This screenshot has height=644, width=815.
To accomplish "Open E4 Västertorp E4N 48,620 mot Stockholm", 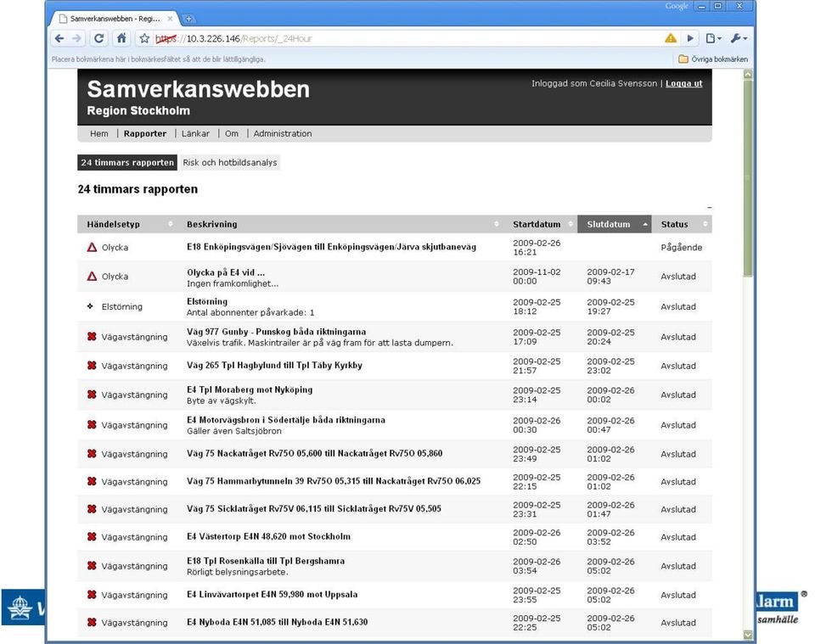I will pos(269,536).
